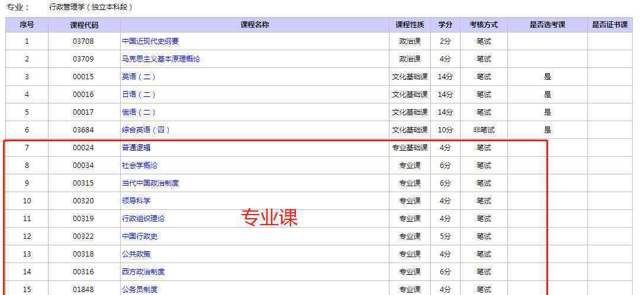Screen dimensions: 644x295
Task: Select course code 00034
Action: point(83,166)
